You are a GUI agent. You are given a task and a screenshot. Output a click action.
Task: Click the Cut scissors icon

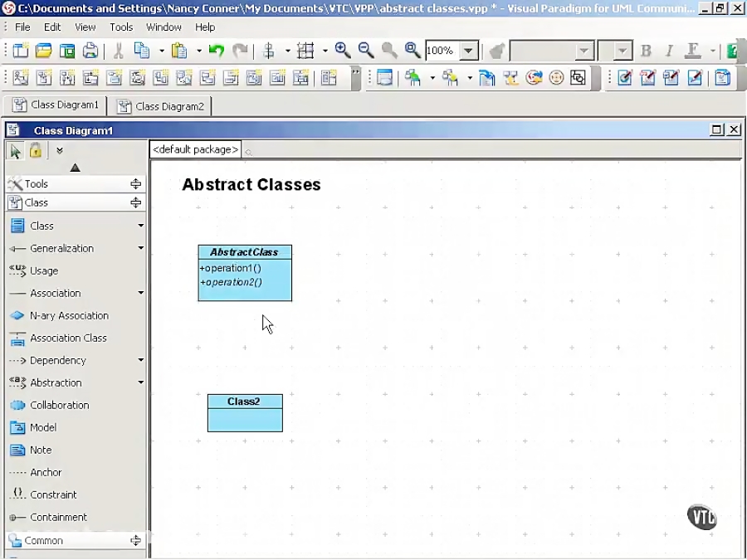click(119, 51)
